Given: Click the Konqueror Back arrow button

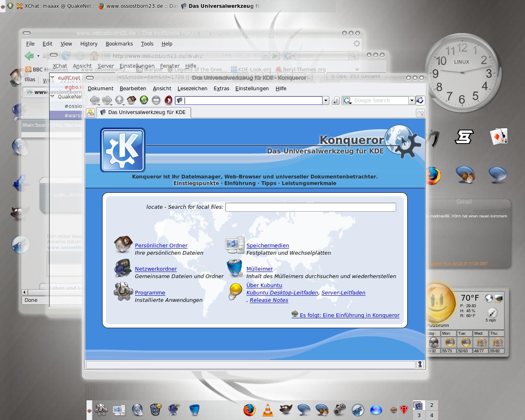Looking at the screenshot, I should coord(95,100).
